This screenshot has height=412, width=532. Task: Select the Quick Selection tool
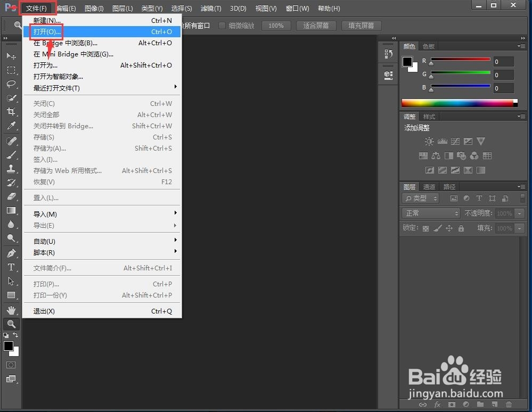point(11,98)
